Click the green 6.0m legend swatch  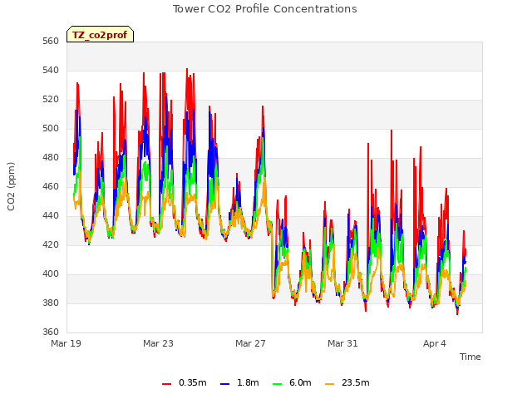coord(277,384)
